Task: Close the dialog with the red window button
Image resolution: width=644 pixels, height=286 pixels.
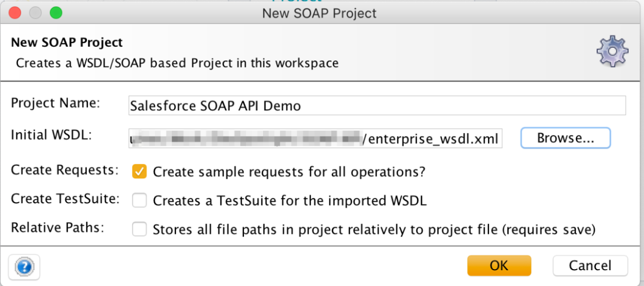Action: [x=15, y=12]
